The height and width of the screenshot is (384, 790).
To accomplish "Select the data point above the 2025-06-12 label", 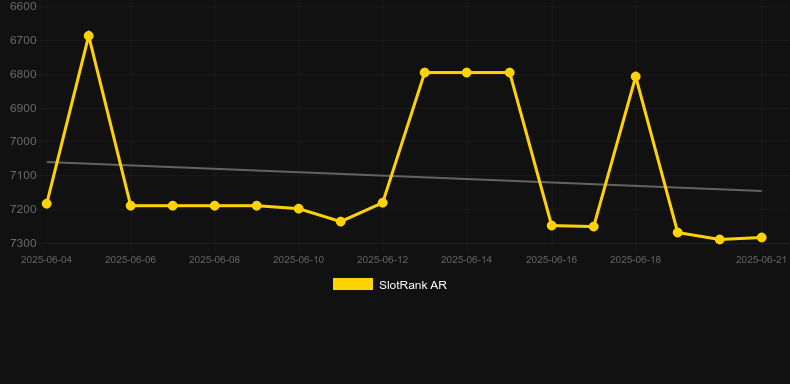I will [x=382, y=203].
